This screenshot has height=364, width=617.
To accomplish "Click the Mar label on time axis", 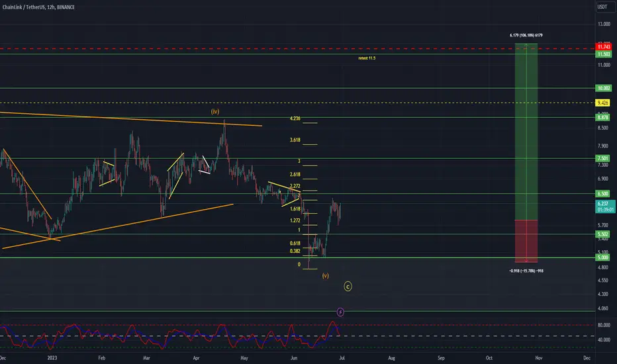I will coord(146,357).
